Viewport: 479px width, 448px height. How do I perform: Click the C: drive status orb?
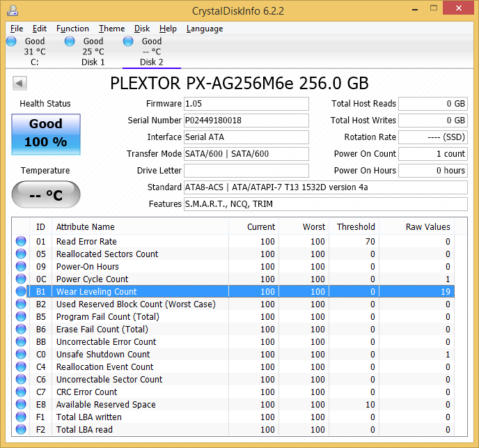pos(11,42)
